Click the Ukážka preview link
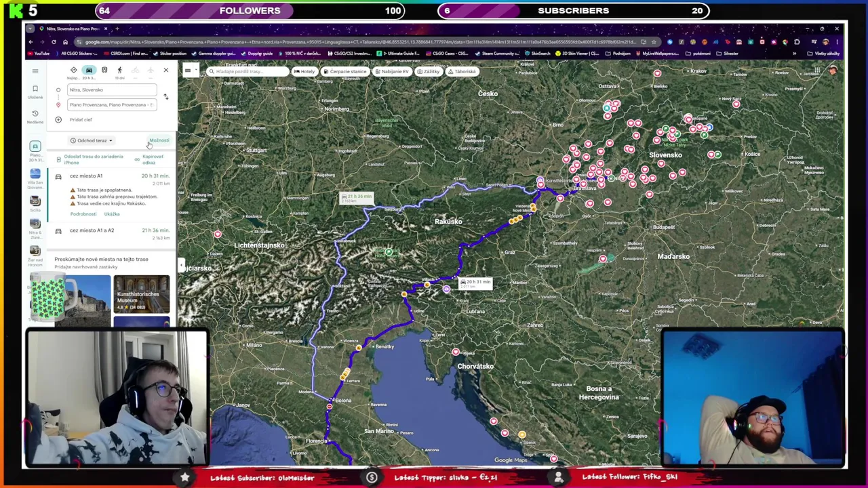 (x=112, y=214)
